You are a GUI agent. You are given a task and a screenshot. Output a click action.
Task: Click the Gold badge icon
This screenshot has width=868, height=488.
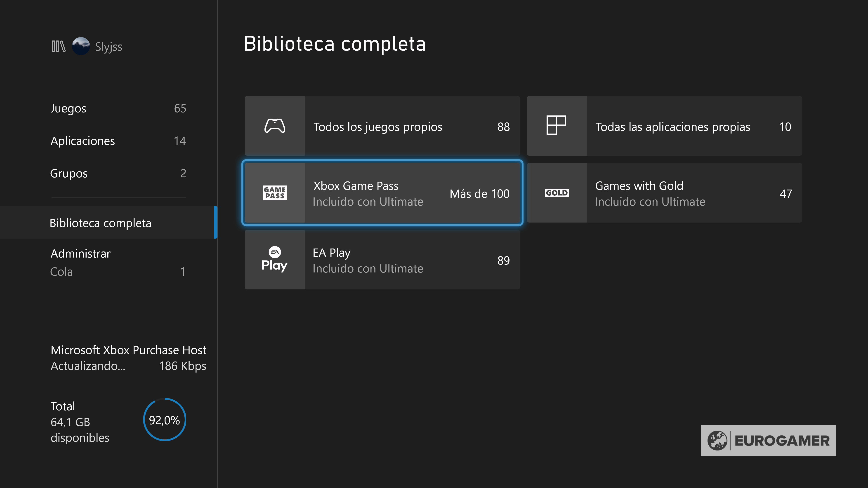pyautogui.click(x=557, y=193)
